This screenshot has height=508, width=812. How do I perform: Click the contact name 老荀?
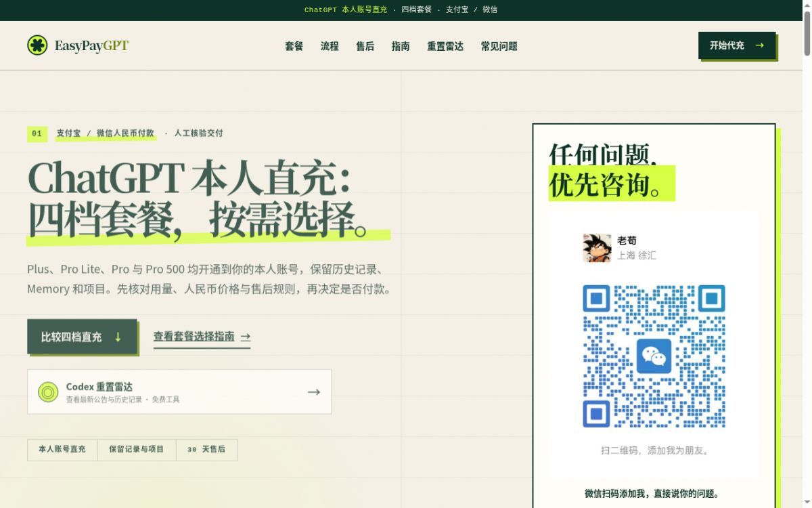(x=627, y=240)
